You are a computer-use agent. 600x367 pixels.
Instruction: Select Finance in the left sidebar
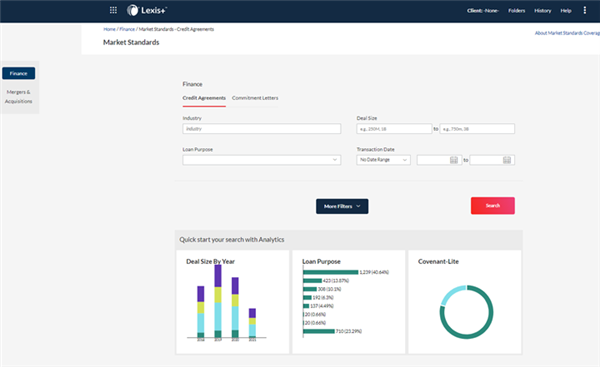pos(18,73)
